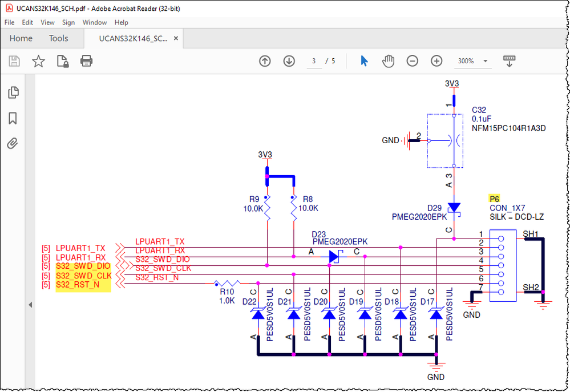This screenshot has height=392, width=570.
Task: Switch to the Home tab
Action: point(21,38)
